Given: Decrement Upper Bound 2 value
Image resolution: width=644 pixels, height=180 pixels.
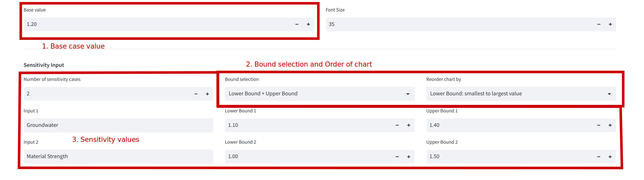Looking at the screenshot, I should pyautogui.click(x=598, y=157).
